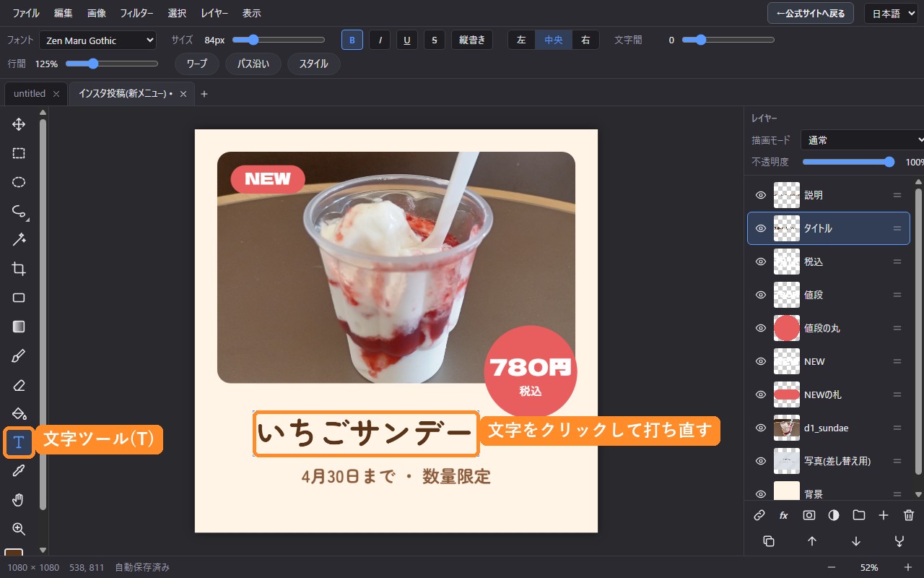924x578 pixels.
Task: Adjust the サイズ font size slider
Action: click(x=279, y=40)
